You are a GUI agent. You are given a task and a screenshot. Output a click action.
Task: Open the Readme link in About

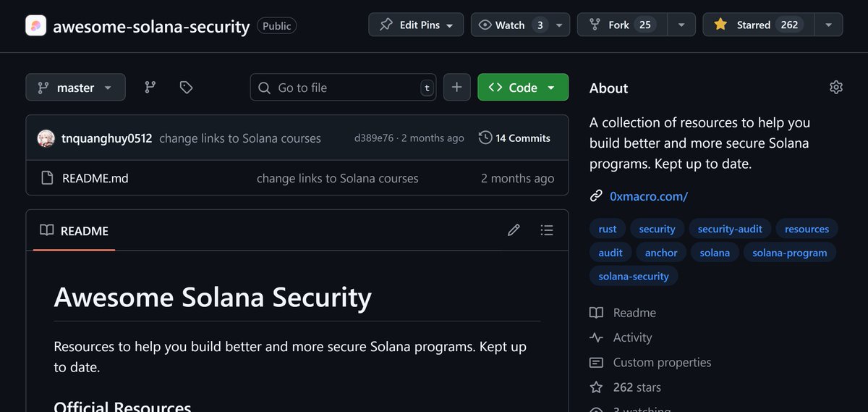pos(634,313)
